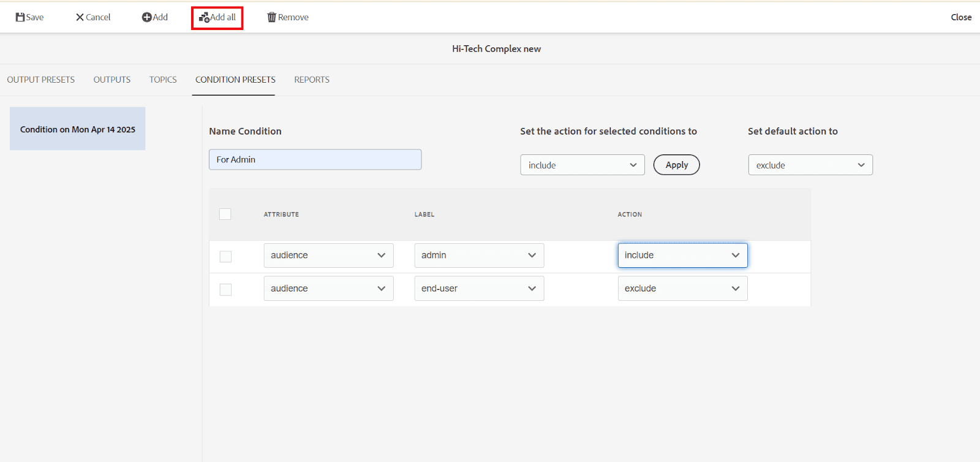Open the Reports tab
The width and height of the screenshot is (980, 462).
click(x=312, y=80)
